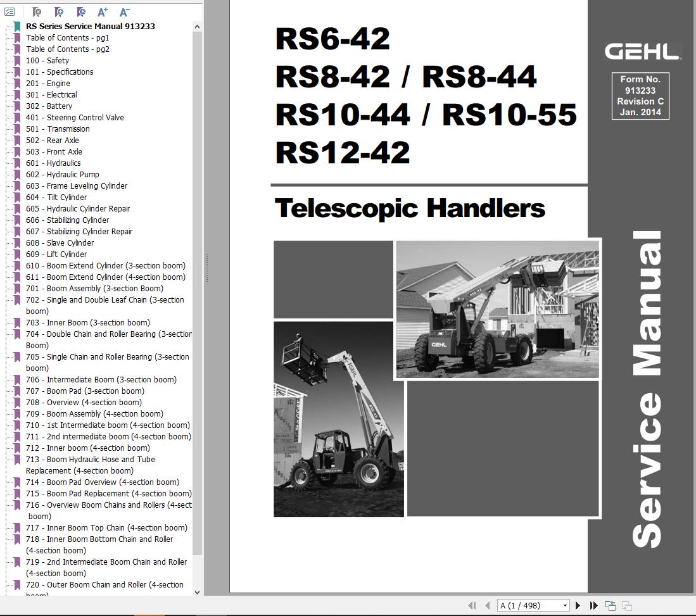Click bookmark panel scroll up arrow
This screenshot has width=696, height=616.
[198, 27]
